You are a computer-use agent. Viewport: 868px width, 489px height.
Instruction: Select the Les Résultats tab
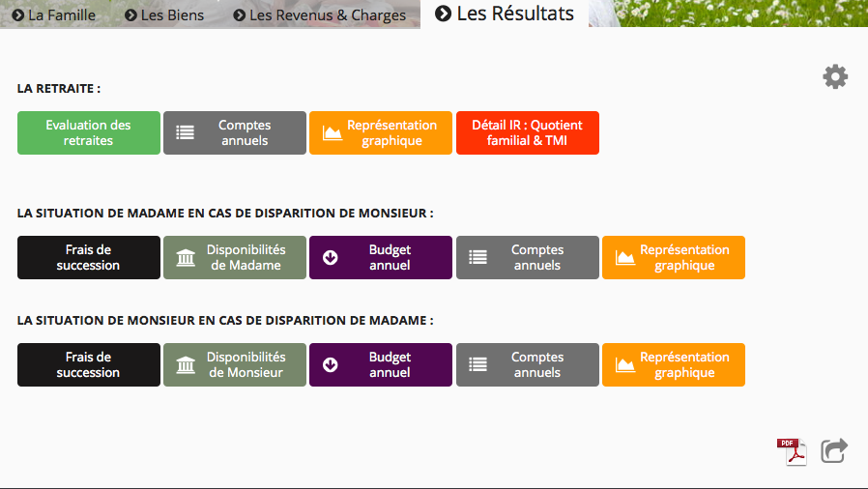pyautogui.click(x=505, y=14)
